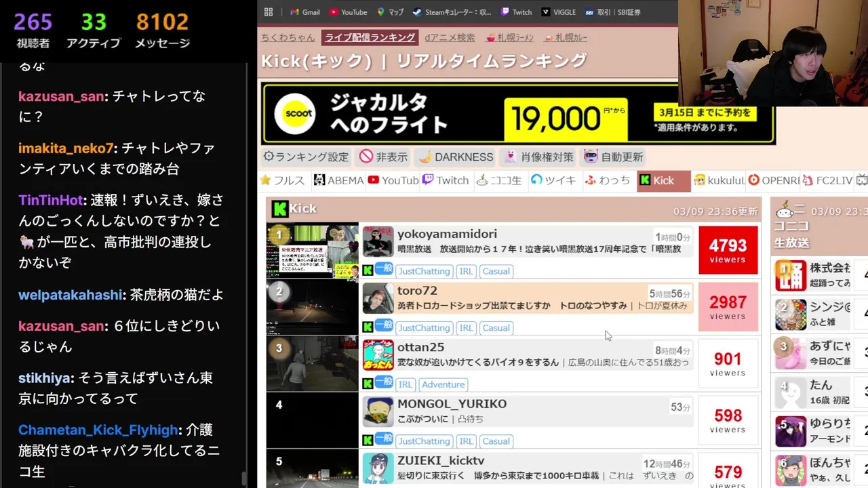Click 901 viewers box
The width and height of the screenshot is (868, 488).
click(x=728, y=364)
